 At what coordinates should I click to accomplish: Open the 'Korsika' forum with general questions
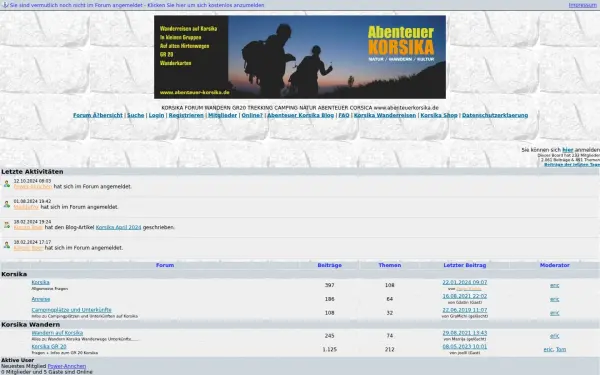point(41,282)
